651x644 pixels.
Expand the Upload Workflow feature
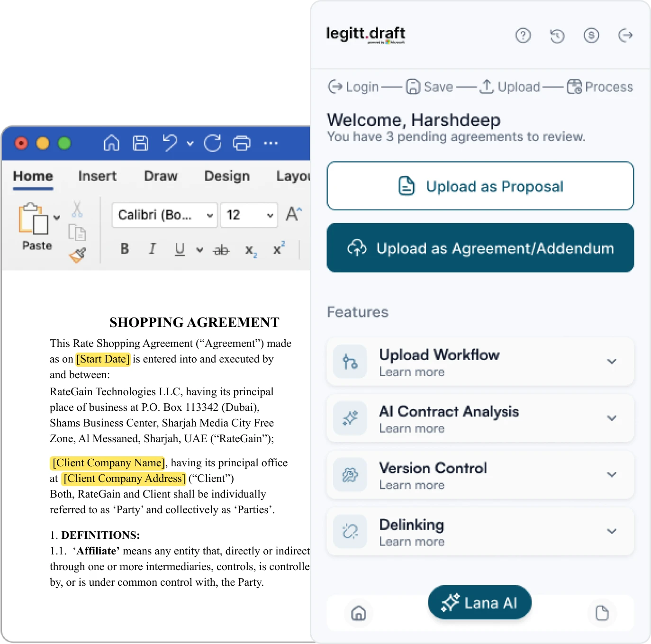coord(611,362)
